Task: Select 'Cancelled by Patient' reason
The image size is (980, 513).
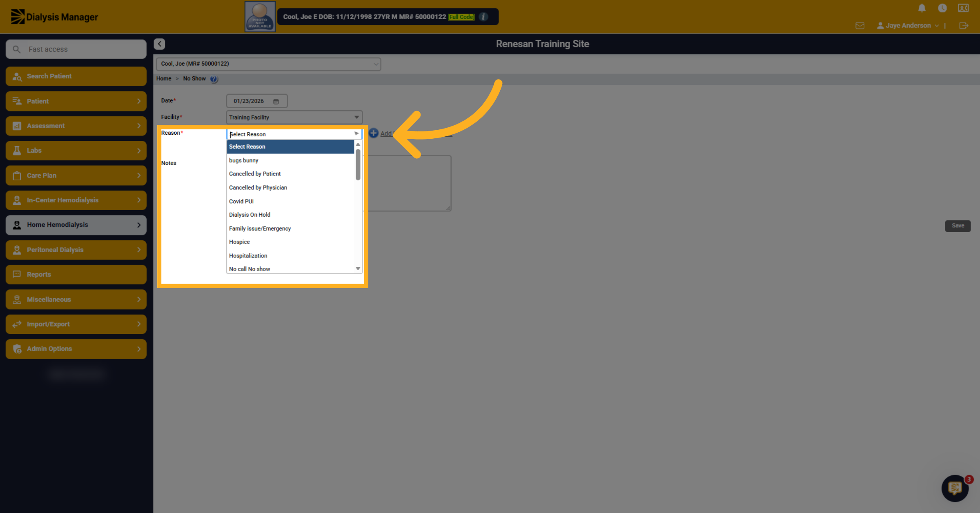Action: pos(290,174)
